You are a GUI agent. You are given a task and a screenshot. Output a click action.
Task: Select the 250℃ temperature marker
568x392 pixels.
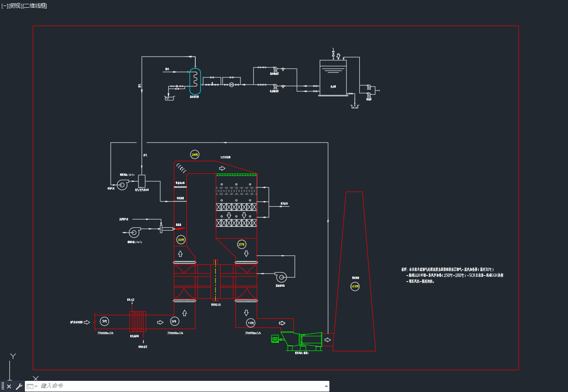click(x=181, y=240)
